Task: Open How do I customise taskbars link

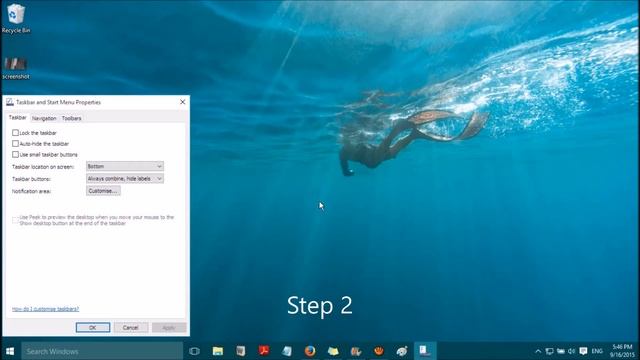Action: pyautogui.click(x=45, y=309)
